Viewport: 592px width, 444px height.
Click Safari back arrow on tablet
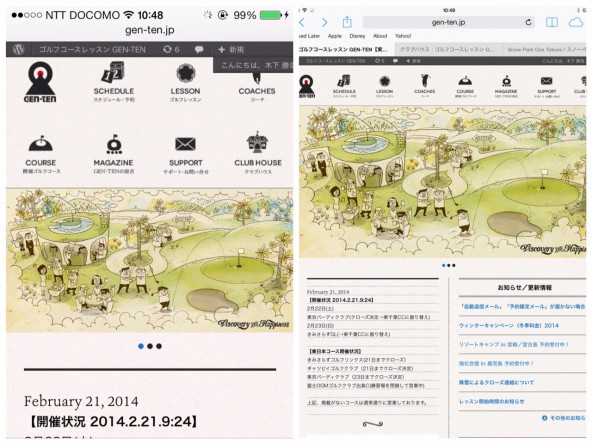302,22
